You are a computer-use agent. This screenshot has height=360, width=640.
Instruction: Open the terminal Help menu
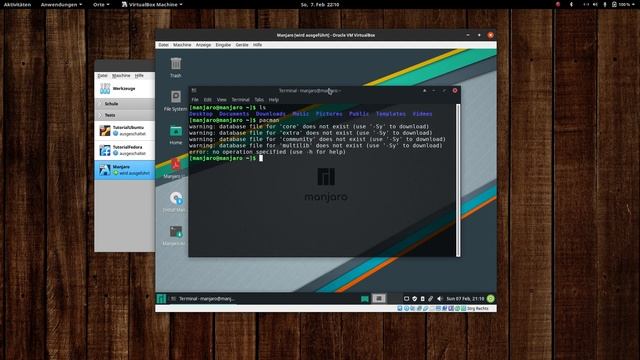(x=274, y=100)
